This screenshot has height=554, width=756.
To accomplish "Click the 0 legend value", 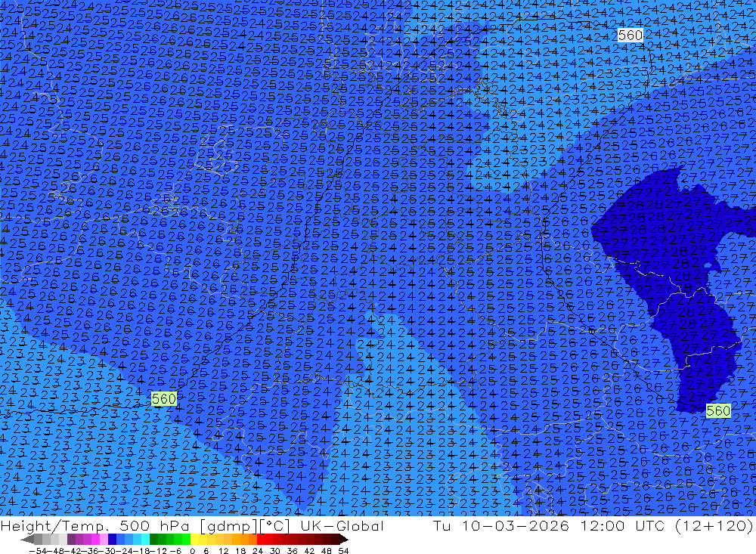I will 192,551.
